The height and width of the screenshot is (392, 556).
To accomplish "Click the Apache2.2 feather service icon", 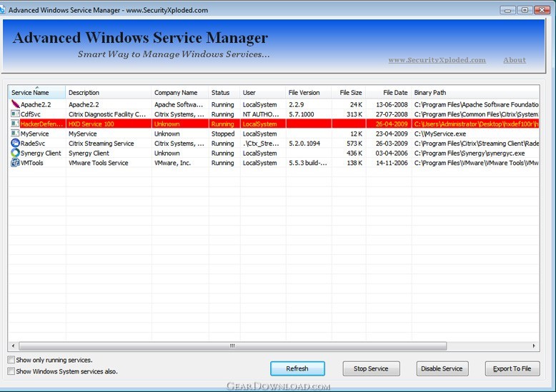I will coord(15,104).
